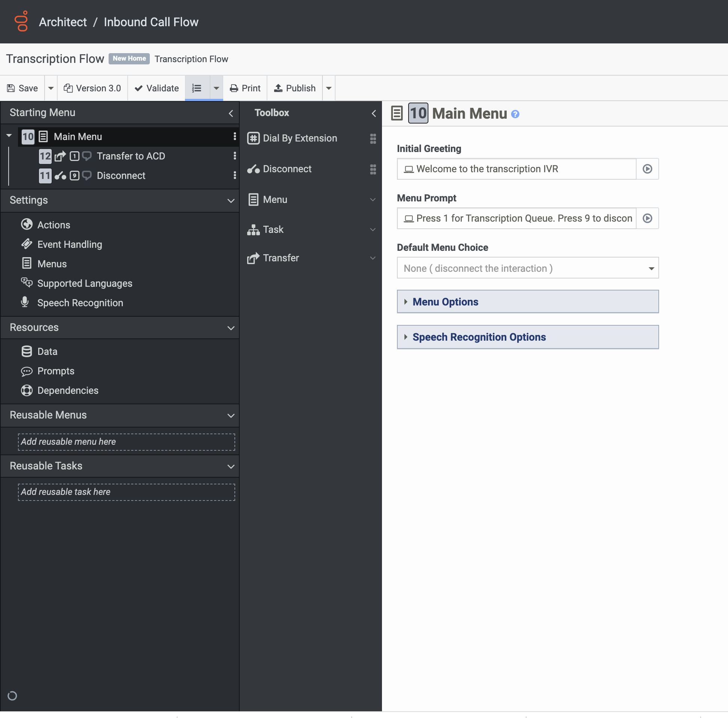Open the Data resource

tap(48, 351)
